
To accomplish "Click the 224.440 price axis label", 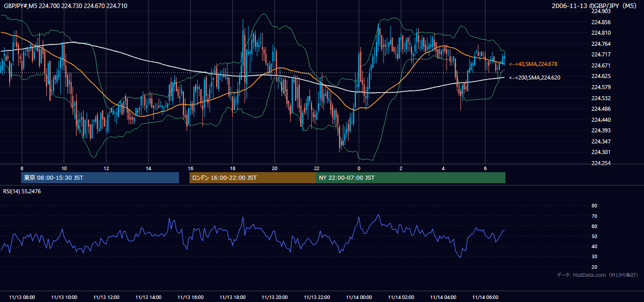I will [601, 120].
